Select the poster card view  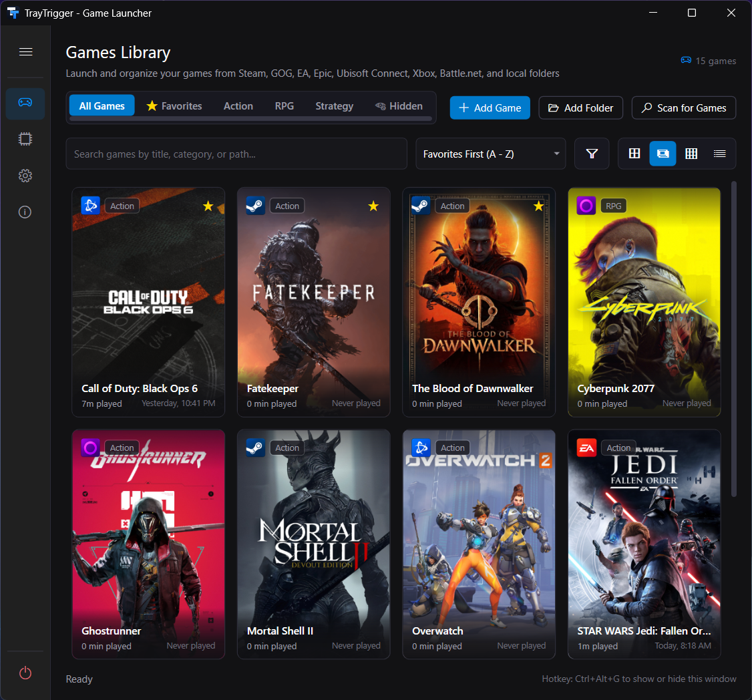663,154
